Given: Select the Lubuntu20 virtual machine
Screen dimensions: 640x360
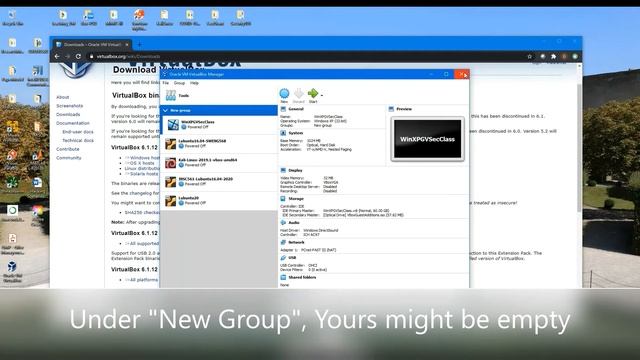Looking at the screenshot, I should pyautogui.click(x=220, y=201).
